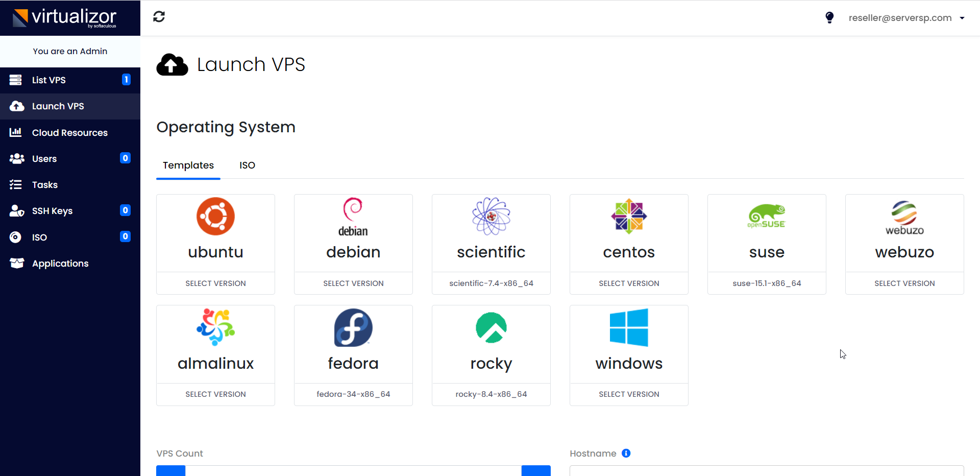
Task: Click the VPS Count label
Action: [x=180, y=454]
